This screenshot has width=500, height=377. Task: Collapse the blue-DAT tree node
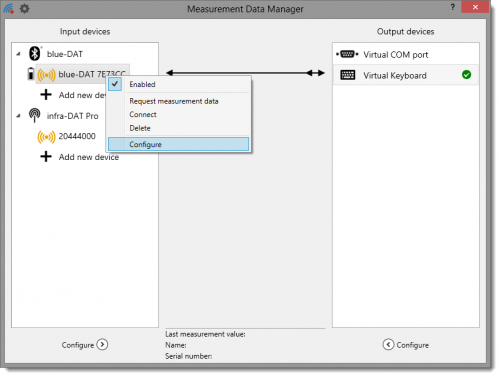[18, 54]
